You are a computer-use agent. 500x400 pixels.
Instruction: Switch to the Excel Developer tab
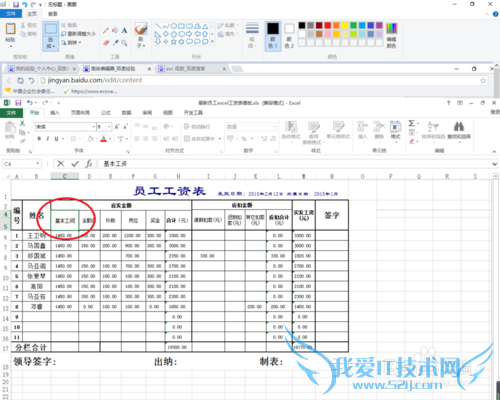193,113
